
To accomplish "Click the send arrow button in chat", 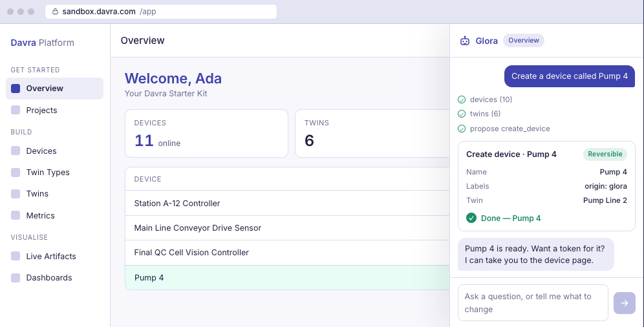I will coord(625,303).
